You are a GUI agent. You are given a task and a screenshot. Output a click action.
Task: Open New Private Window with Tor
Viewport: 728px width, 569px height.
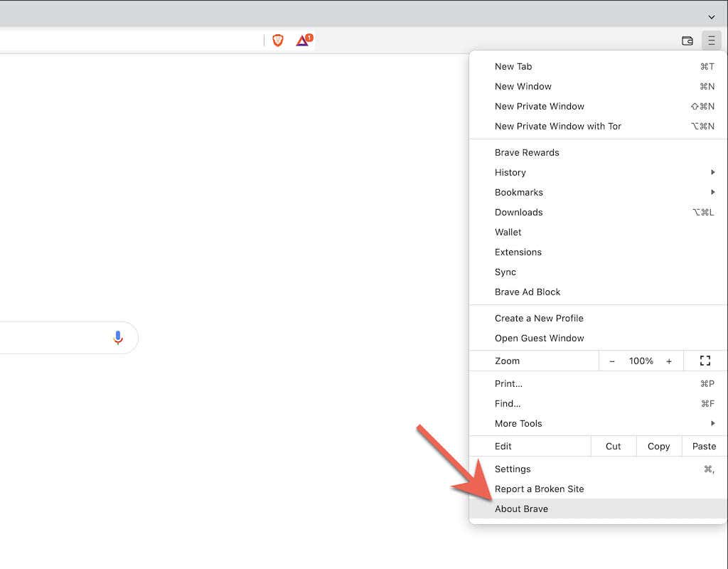pos(598,127)
